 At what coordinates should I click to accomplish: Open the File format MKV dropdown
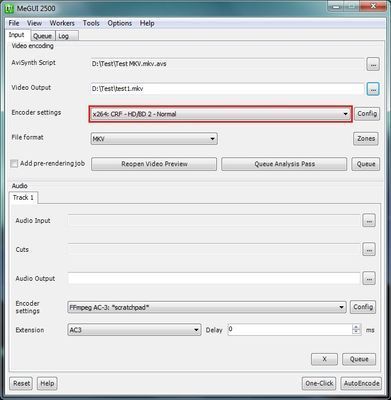click(154, 139)
